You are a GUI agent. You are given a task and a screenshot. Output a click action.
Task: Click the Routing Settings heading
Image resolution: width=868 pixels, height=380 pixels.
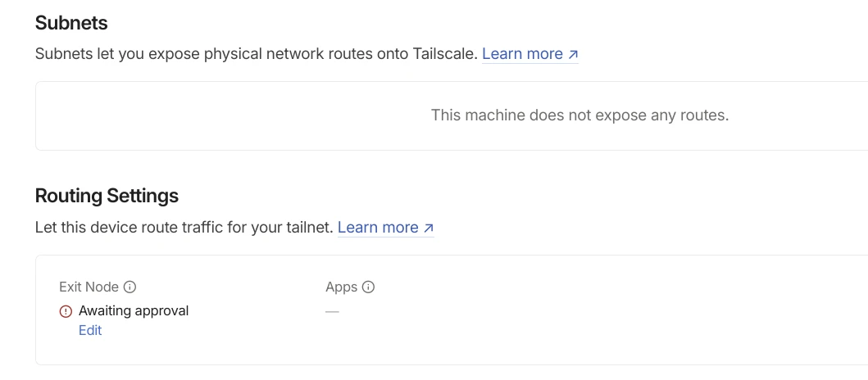tap(107, 196)
